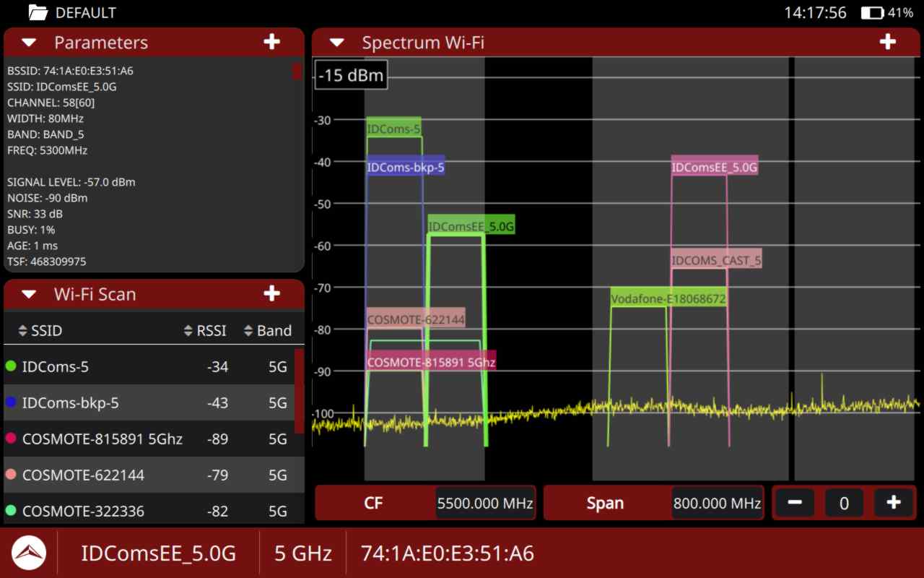This screenshot has width=924, height=578.
Task: Edit the Span 800.000 MHz field
Action: click(717, 503)
